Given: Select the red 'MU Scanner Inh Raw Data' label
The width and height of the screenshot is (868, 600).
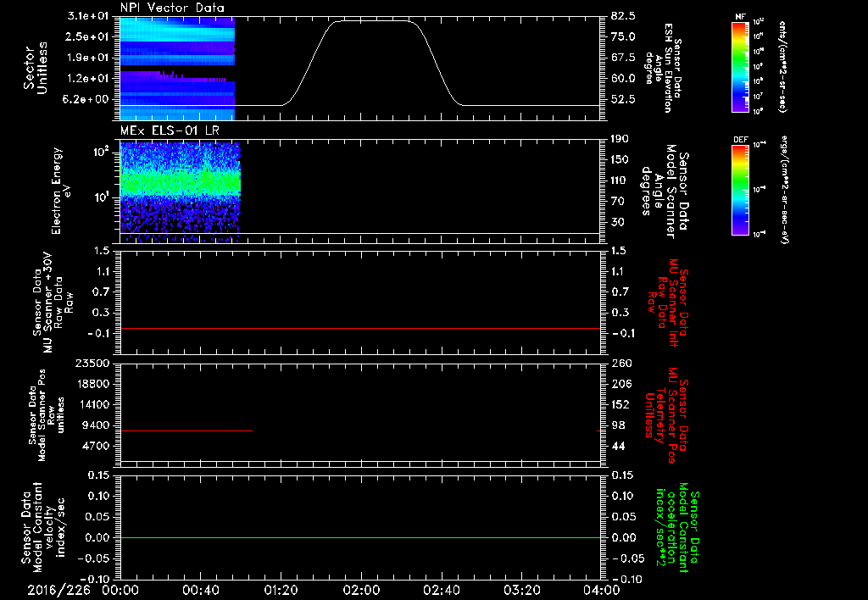Looking at the screenshot, I should point(668,303).
